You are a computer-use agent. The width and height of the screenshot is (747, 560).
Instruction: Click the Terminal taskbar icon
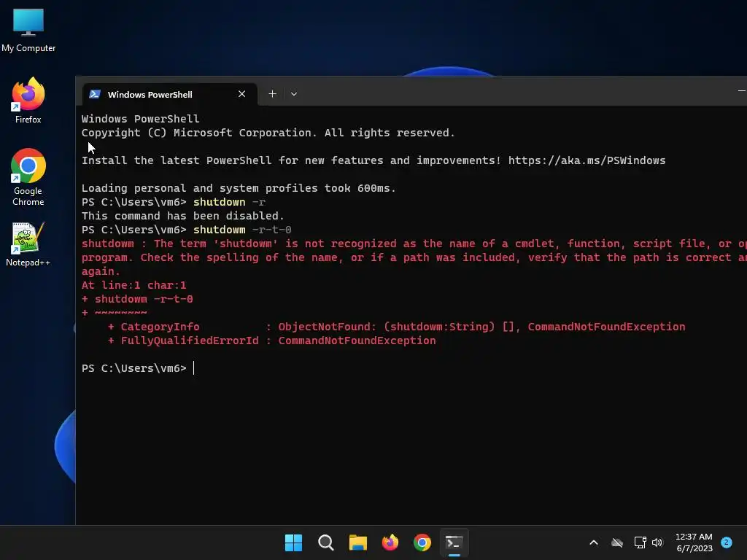[x=454, y=542]
